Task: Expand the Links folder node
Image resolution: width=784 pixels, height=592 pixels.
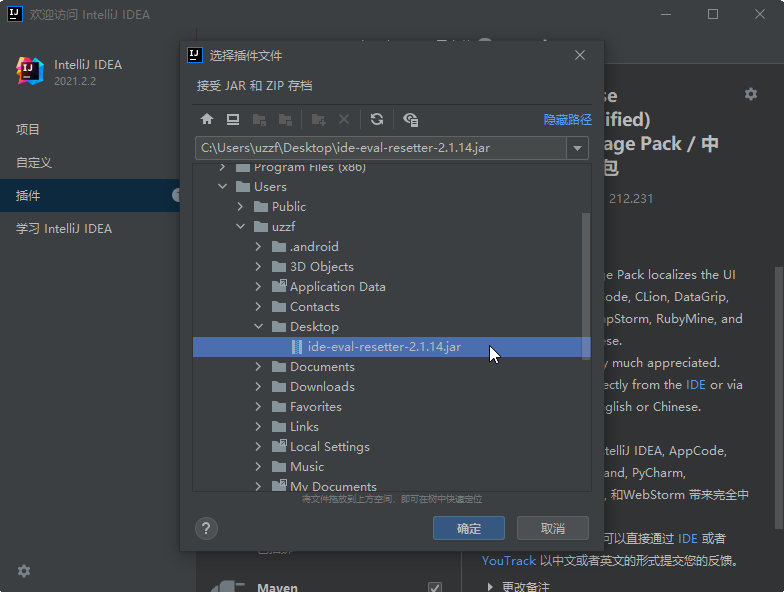Action: (x=258, y=426)
